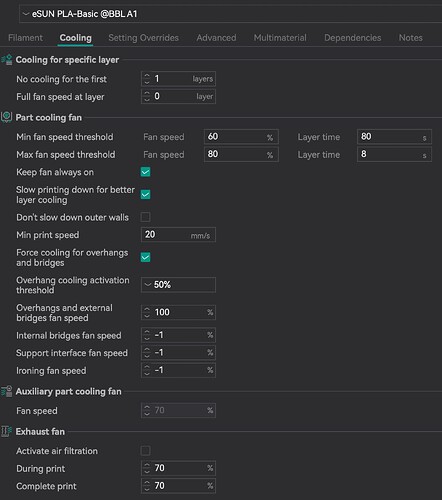
Task: Click the Min print speed field
Action: pos(178,235)
